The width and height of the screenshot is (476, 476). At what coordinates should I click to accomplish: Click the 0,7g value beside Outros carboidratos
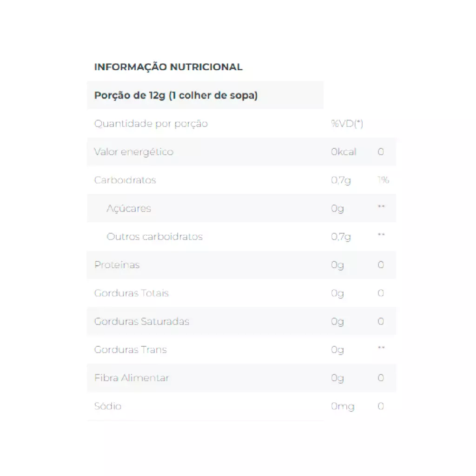pos(341,237)
